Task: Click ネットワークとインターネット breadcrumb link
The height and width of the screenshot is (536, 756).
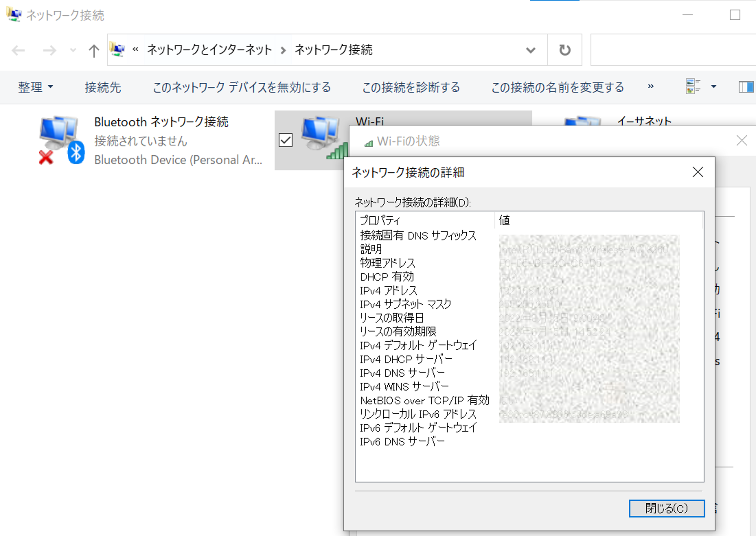Action: pyautogui.click(x=209, y=50)
